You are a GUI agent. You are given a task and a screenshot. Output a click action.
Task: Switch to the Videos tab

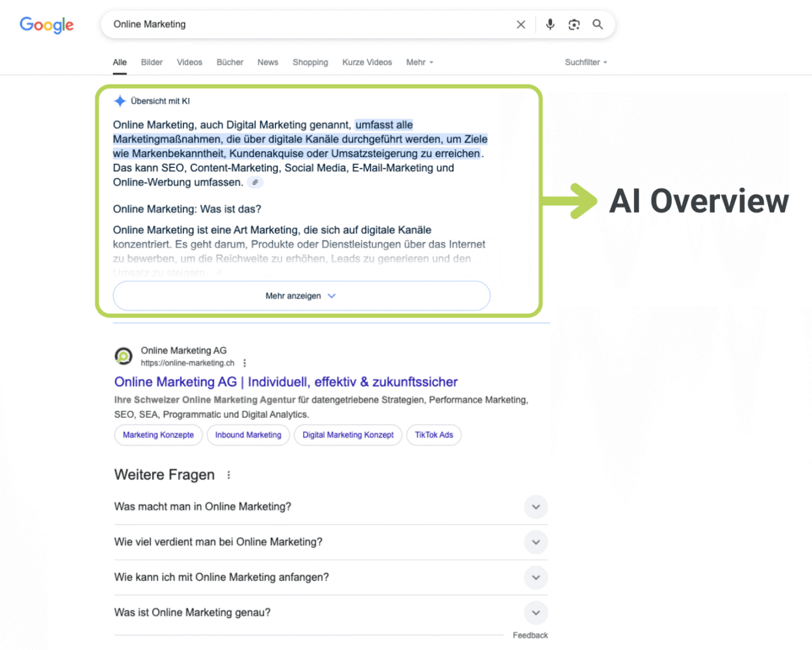click(x=189, y=62)
